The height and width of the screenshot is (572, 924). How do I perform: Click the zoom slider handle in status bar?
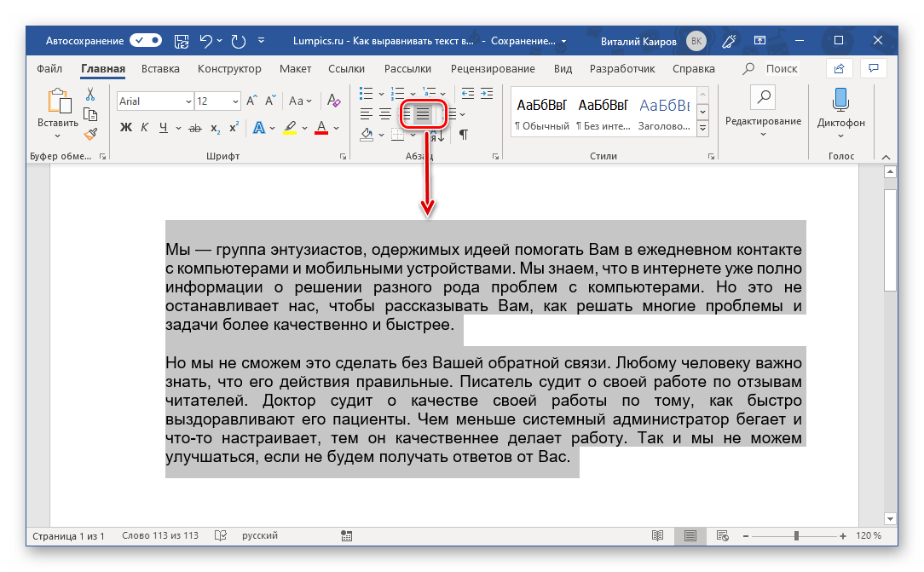pyautogui.click(x=796, y=536)
